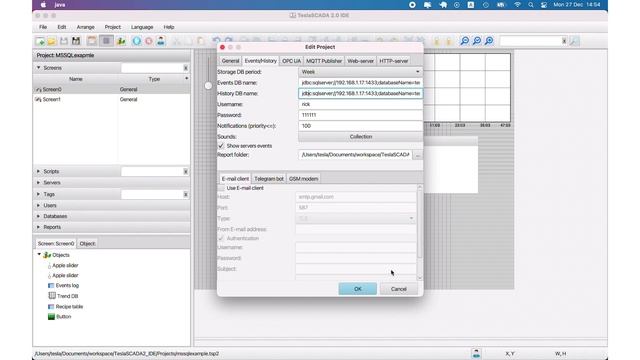Click the New project toolbar icon

pos(40,41)
